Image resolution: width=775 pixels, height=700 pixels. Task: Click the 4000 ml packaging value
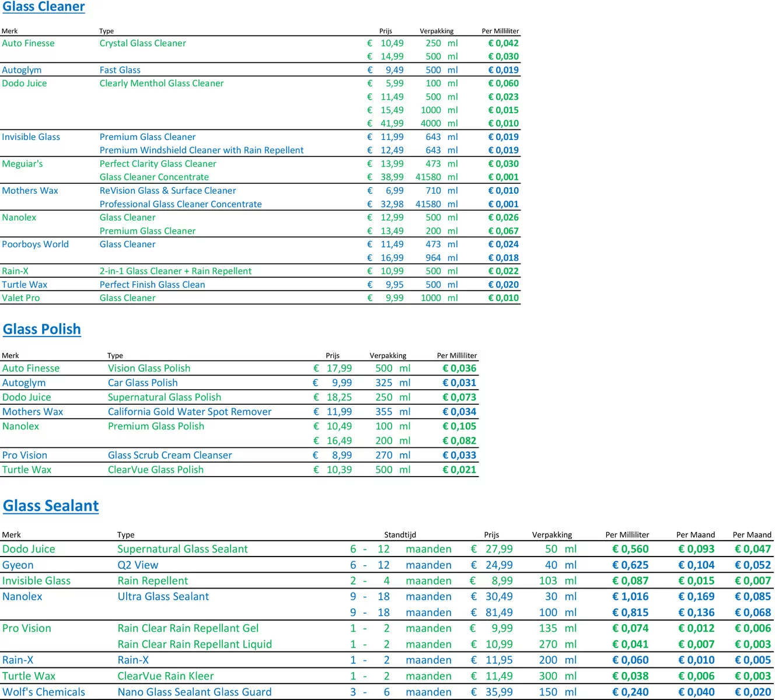pos(439,124)
